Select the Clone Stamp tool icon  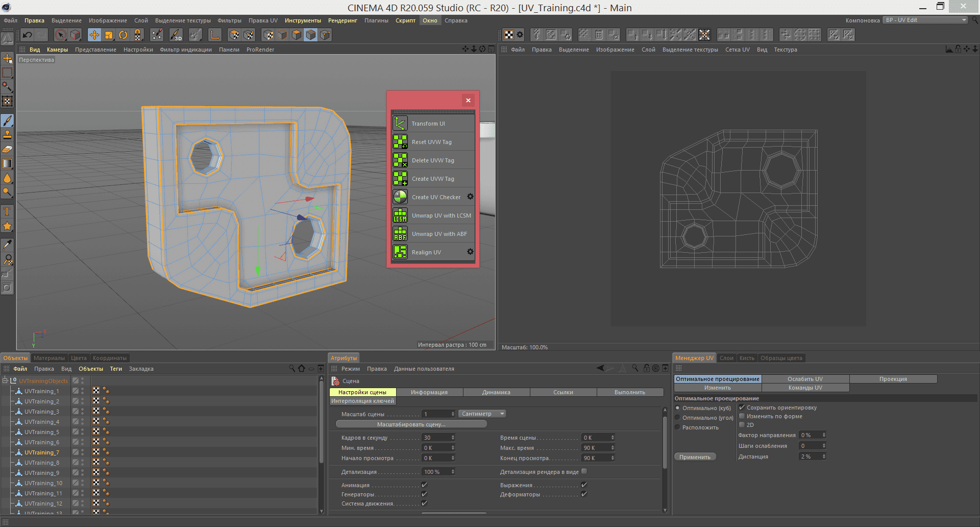coord(7,135)
